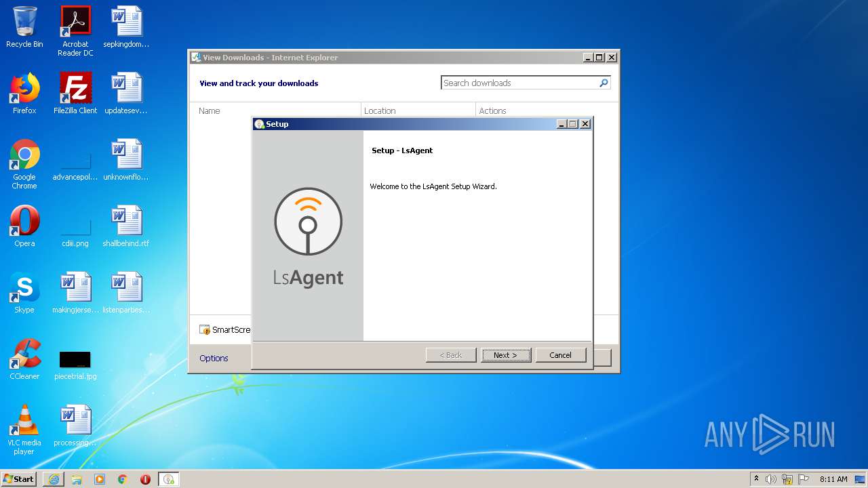Viewport: 868px width, 488px height.
Task: Click the Search downloads field
Action: pos(519,83)
